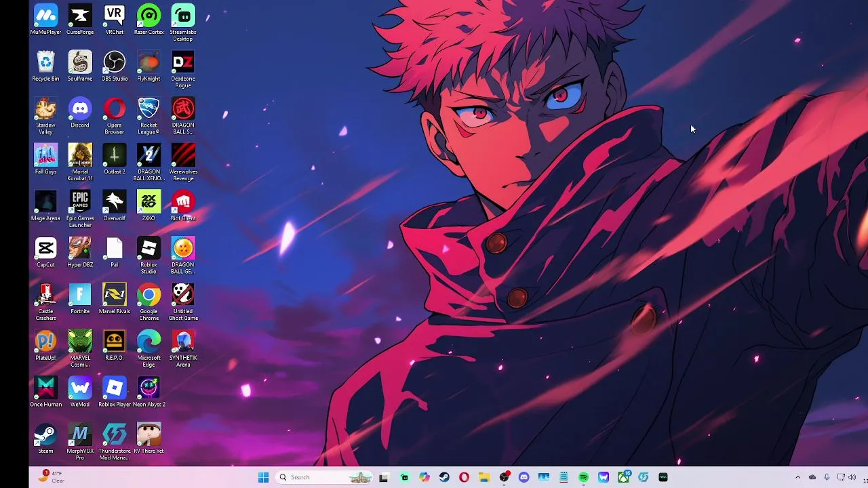Image resolution: width=868 pixels, height=488 pixels.
Task: Select the Razer Cortex shortcut
Action: coord(149,20)
